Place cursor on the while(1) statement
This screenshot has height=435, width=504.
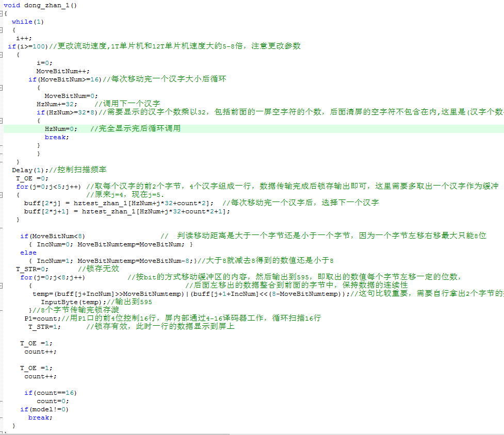coord(28,22)
